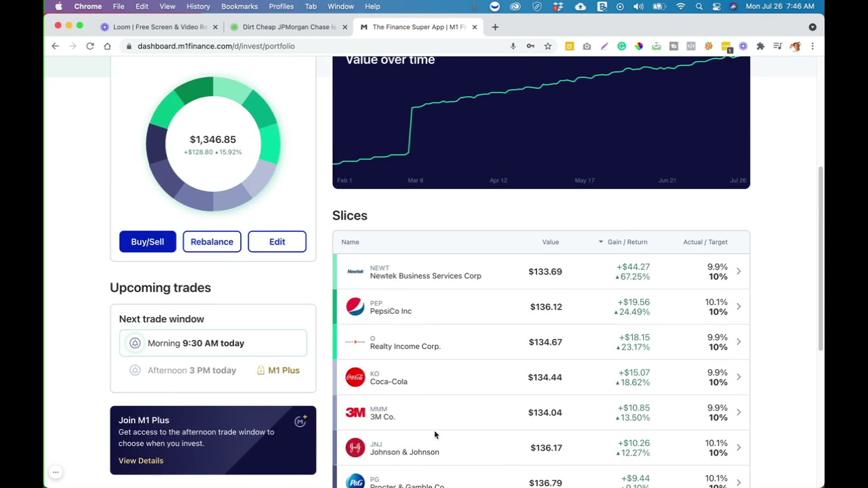Image resolution: width=868 pixels, height=488 pixels.
Task: Bookmark this page with the star icon
Action: 548,46
